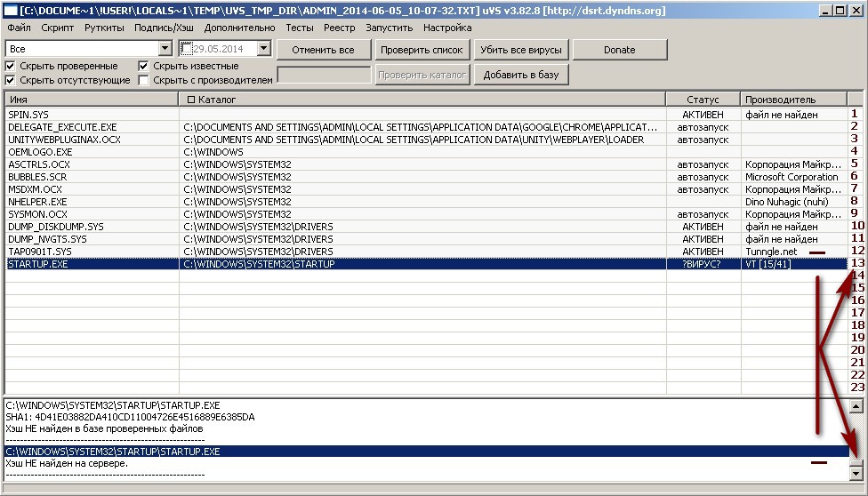Viewport: 868px width, 496px height.
Task: Open the Файл menu
Action: (x=20, y=28)
